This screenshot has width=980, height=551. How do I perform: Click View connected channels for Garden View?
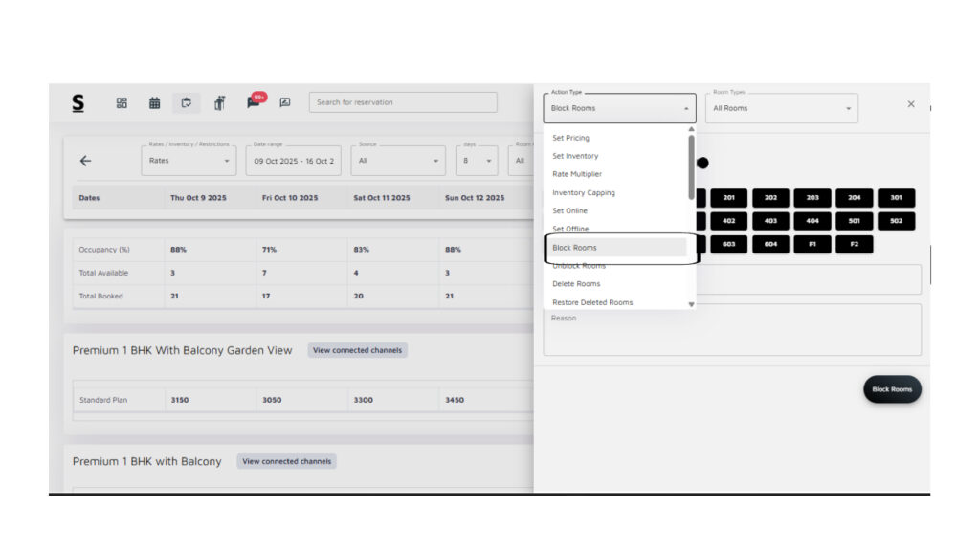(357, 350)
